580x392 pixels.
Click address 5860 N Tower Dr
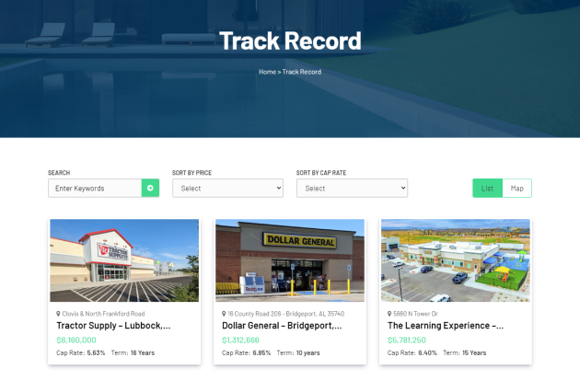(x=415, y=314)
